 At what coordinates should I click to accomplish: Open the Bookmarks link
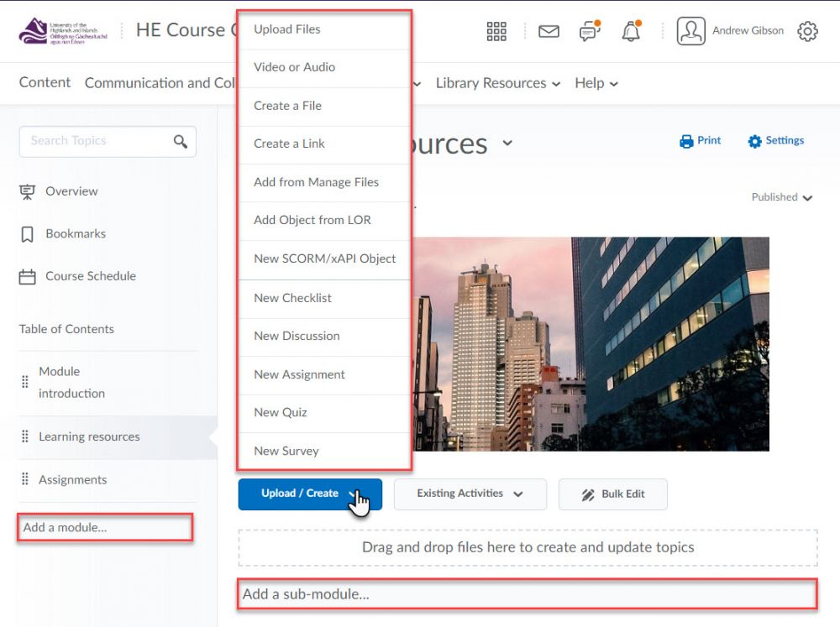[76, 233]
